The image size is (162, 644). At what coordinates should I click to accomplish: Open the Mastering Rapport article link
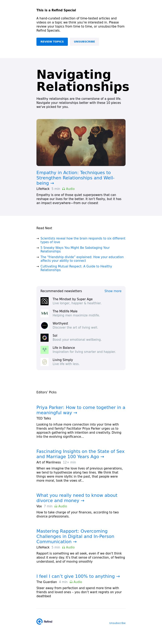[75, 536]
